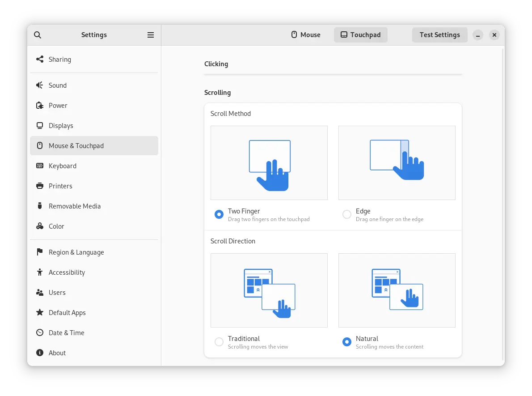The width and height of the screenshot is (532, 396).
Task: Click the search magnifier icon in Settings
Action: pyautogui.click(x=38, y=35)
